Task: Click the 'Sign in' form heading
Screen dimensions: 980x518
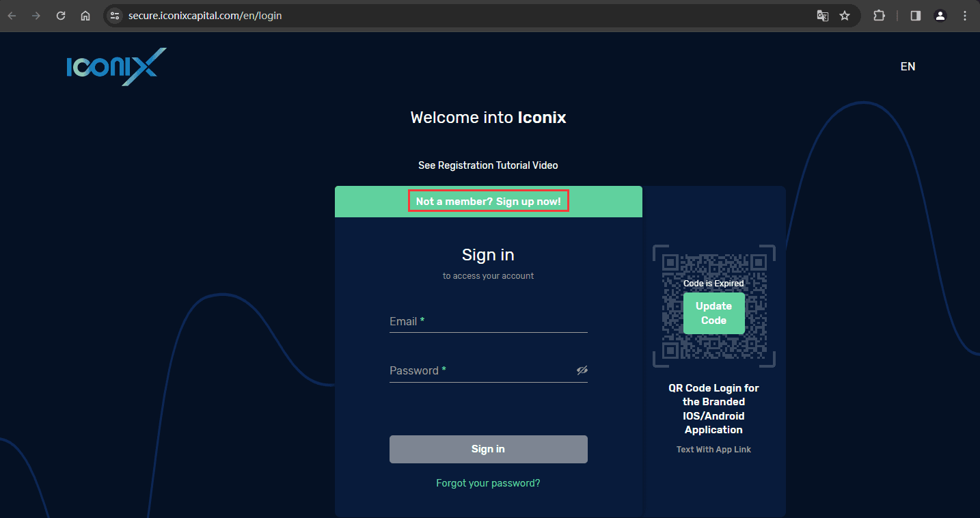Action: point(488,255)
